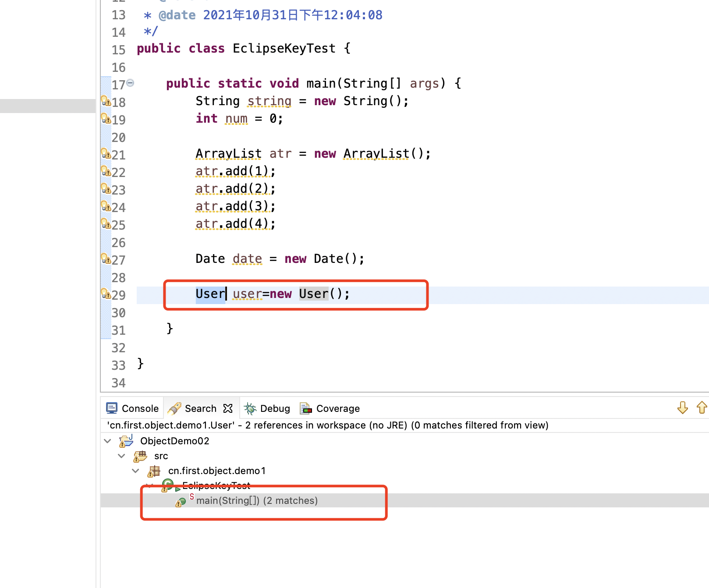Click the date variable on line 27

(247, 259)
